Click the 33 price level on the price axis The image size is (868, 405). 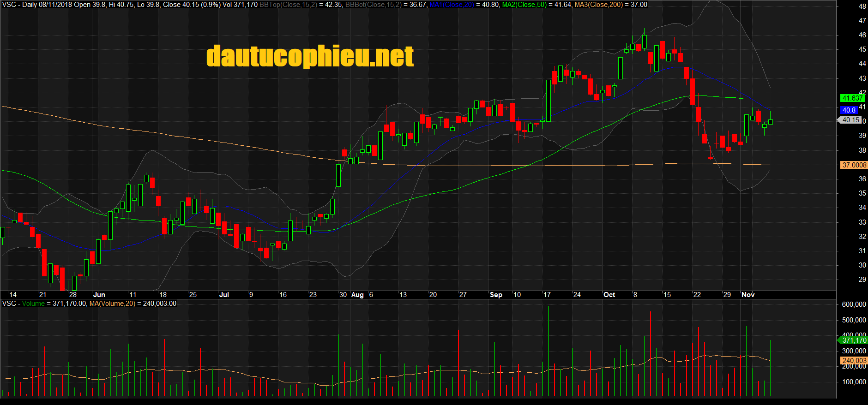[862, 222]
